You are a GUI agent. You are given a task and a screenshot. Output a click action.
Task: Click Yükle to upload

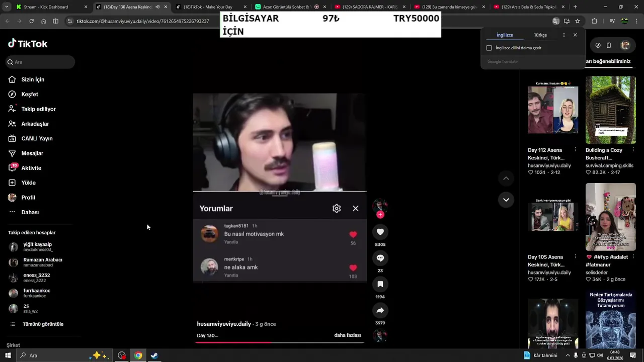tap(22, 183)
